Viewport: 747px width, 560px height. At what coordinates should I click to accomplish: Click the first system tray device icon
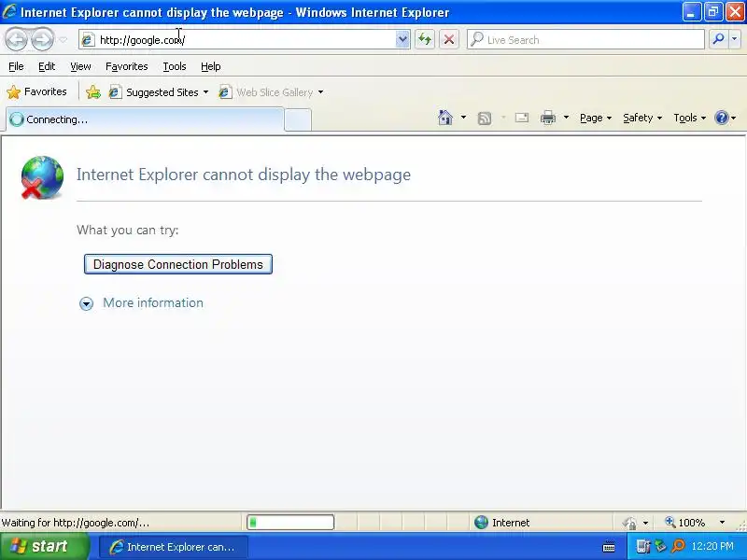642,546
